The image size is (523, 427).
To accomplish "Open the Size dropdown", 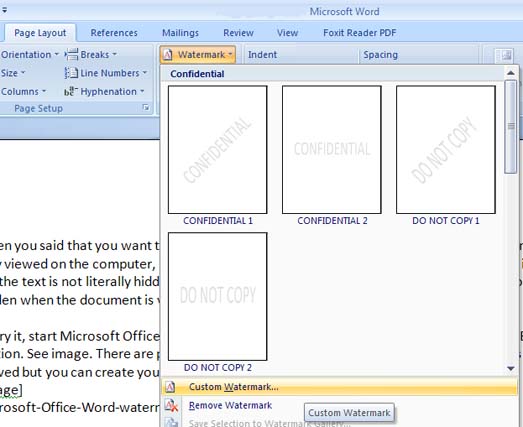I will click(x=13, y=73).
